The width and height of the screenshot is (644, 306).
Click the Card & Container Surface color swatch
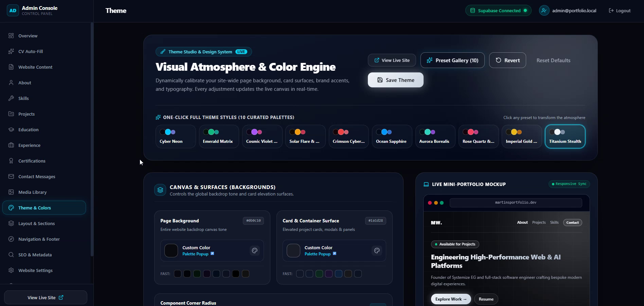(293, 251)
